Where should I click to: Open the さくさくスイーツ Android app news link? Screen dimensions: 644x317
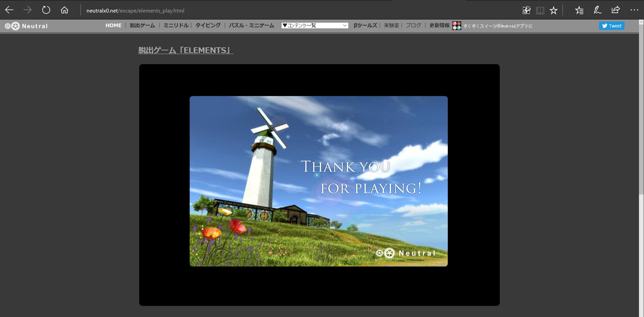tap(498, 26)
